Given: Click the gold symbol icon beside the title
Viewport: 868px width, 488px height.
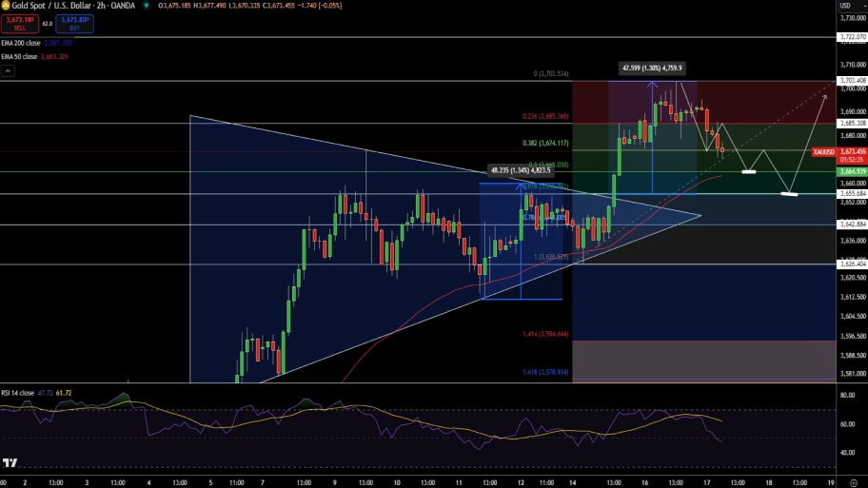Looking at the screenshot, I should 6,6.
